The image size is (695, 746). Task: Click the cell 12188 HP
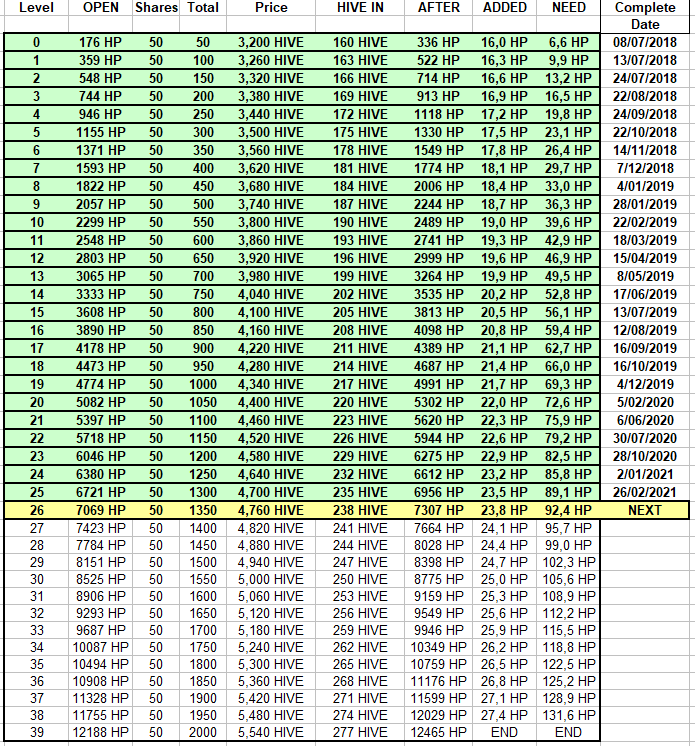click(x=100, y=733)
